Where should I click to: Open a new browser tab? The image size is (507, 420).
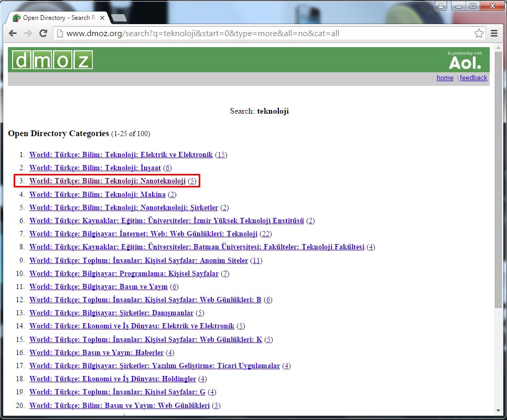pos(119,18)
